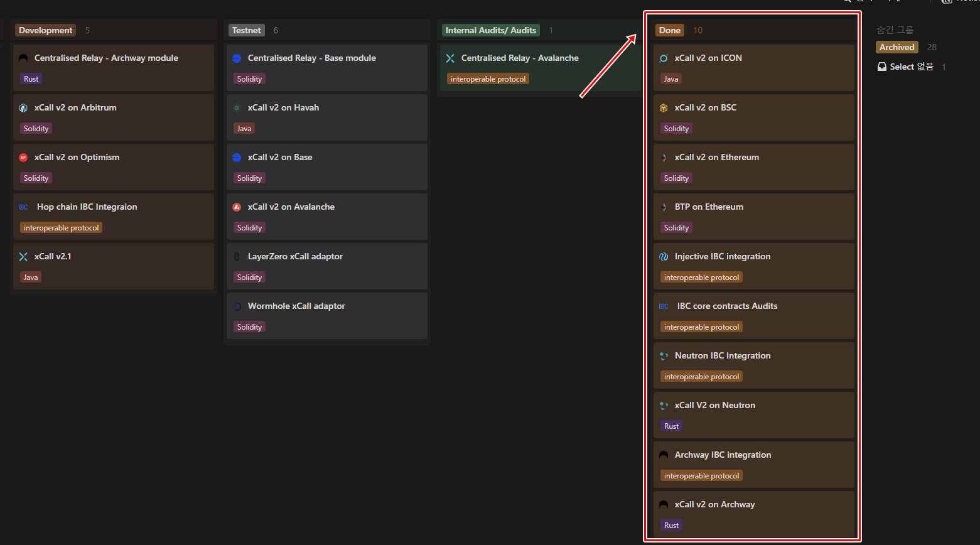Open the xCall v2 on ICON card

754,68
